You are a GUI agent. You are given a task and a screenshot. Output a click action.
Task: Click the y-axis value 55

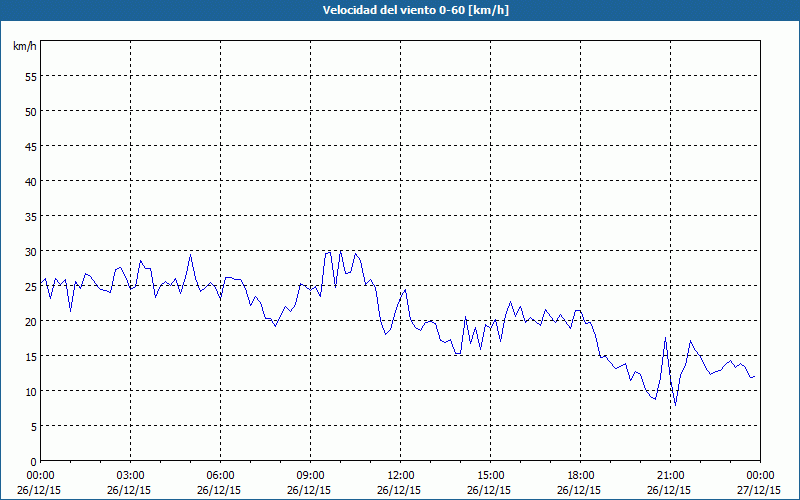click(31, 76)
